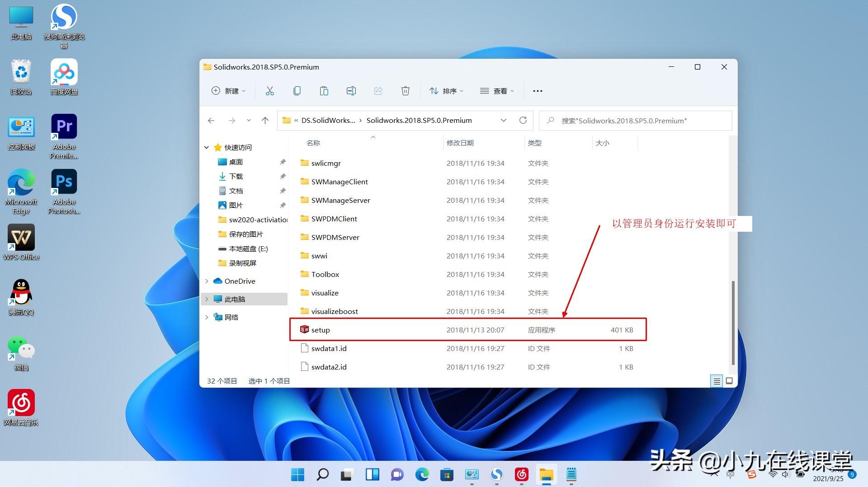Click the Delete trash icon in the toolbar

click(x=405, y=90)
